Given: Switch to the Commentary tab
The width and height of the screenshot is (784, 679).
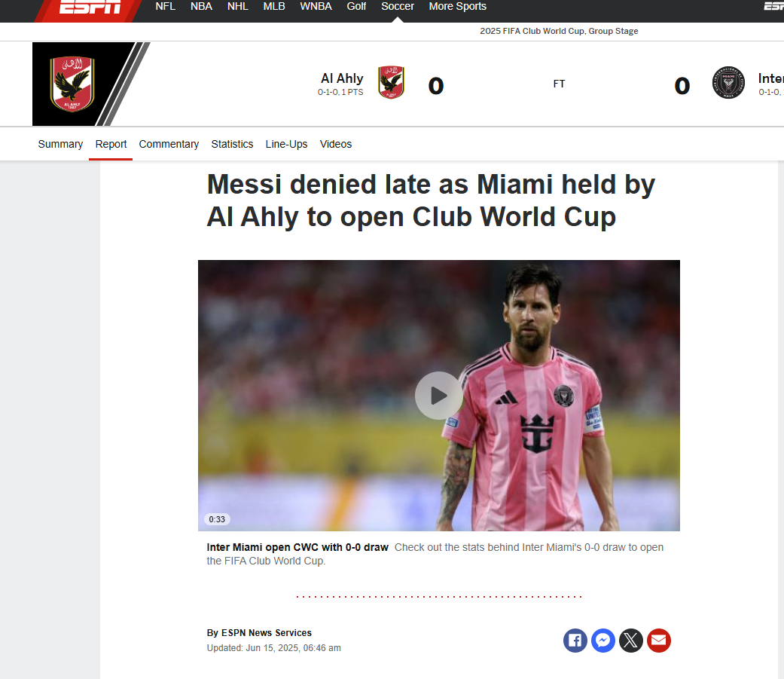Looking at the screenshot, I should 169,144.
